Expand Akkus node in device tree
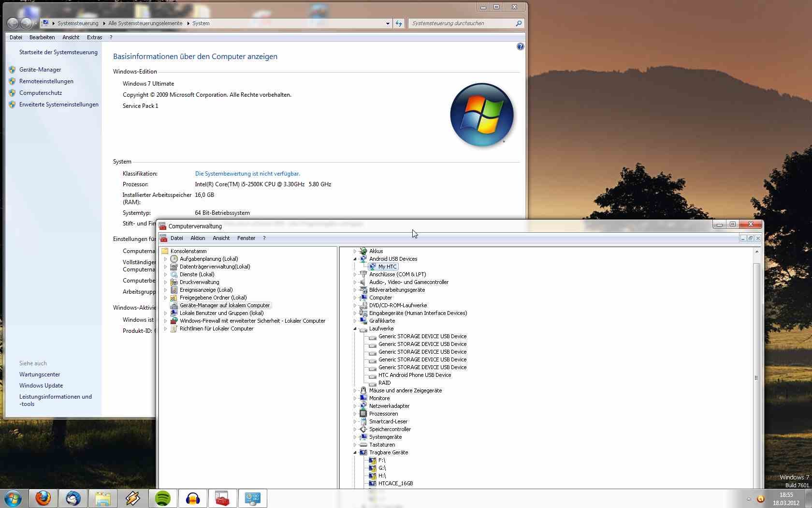The image size is (812, 508). coord(355,251)
